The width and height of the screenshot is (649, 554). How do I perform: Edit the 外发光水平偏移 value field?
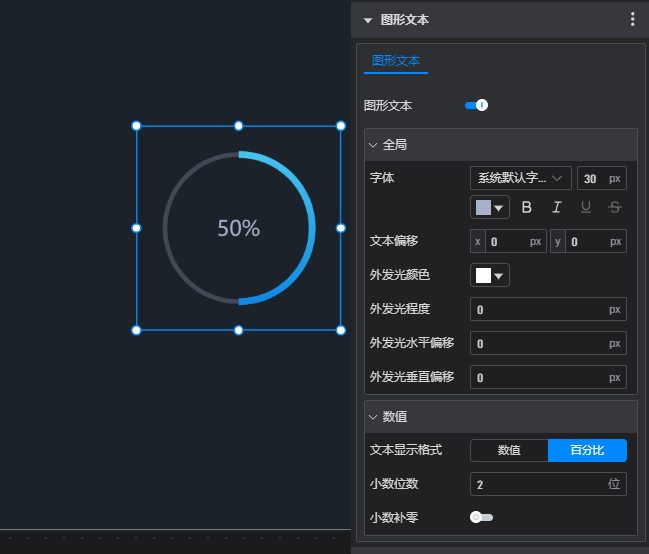click(x=548, y=343)
